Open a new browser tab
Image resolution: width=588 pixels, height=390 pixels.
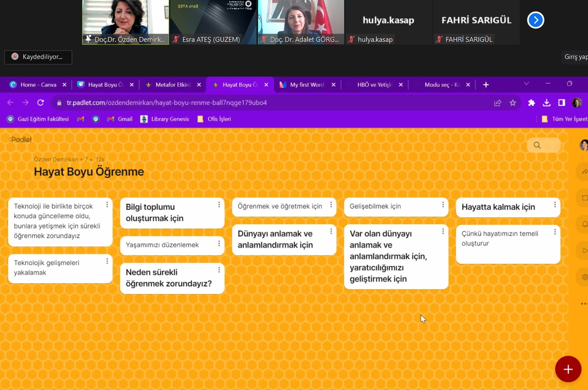pos(486,85)
